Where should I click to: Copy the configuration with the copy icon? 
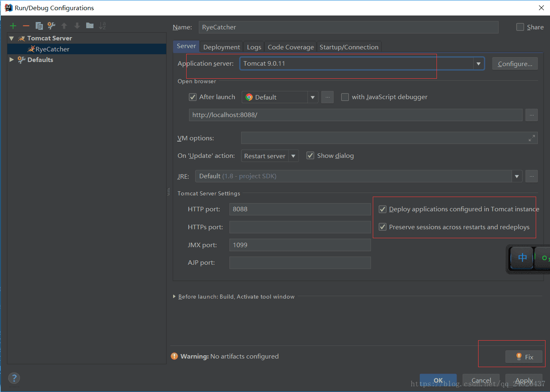(x=39, y=26)
